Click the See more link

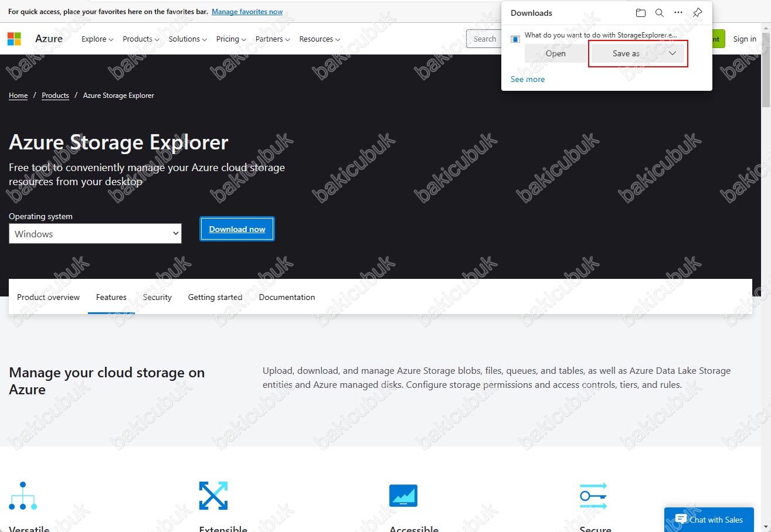[528, 79]
